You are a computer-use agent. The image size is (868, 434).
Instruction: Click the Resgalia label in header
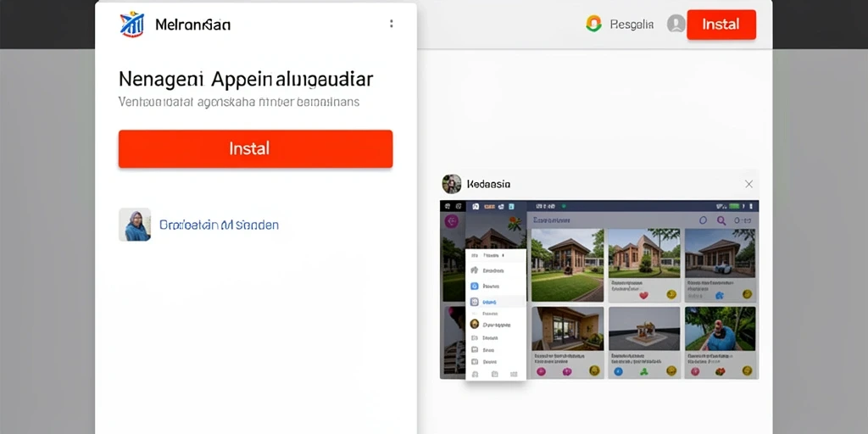pos(632,25)
